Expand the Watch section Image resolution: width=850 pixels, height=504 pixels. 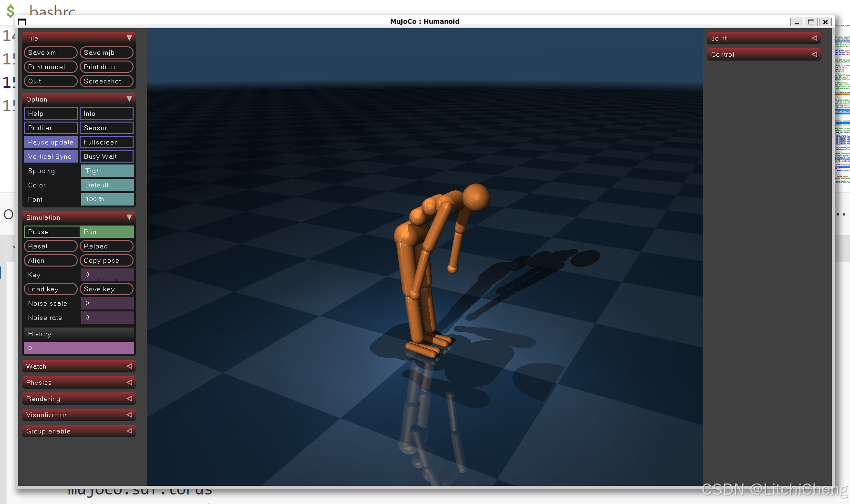(79, 366)
